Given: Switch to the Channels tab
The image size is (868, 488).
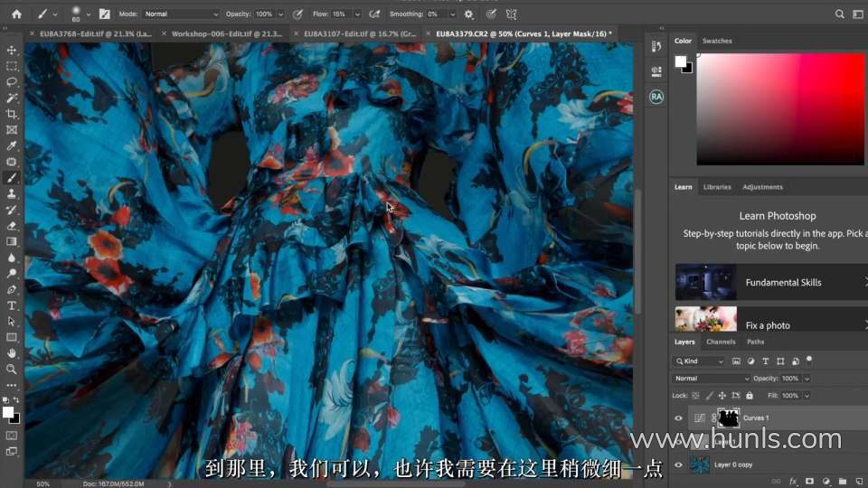Looking at the screenshot, I should pos(721,342).
